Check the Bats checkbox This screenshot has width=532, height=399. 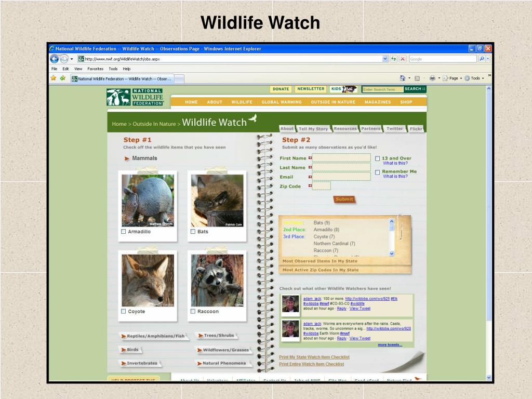pos(193,231)
